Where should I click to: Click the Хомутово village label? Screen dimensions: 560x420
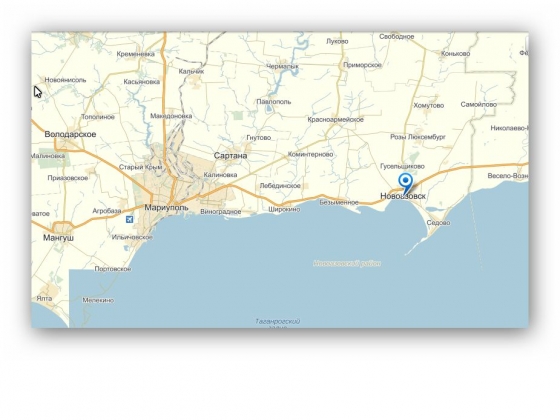click(429, 105)
